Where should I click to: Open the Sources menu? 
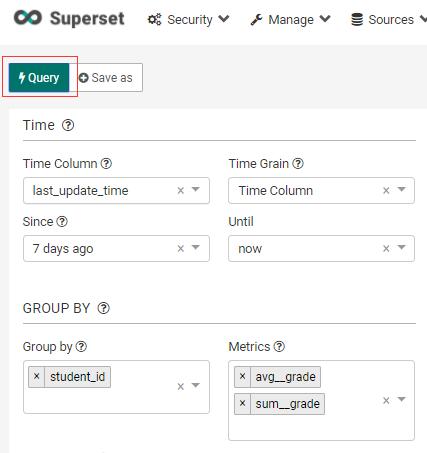389,20
